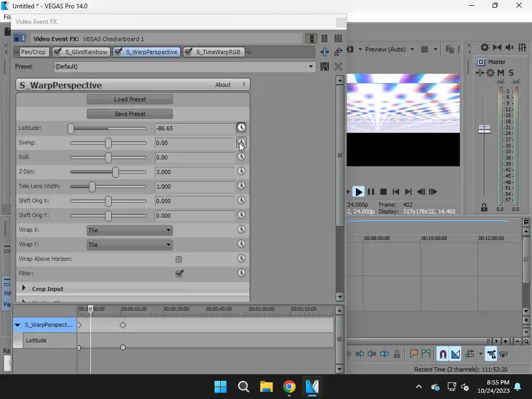This screenshot has width=532, height=399.
Task: Click the Tele Lens Width slider handle
Action: [x=92, y=187]
